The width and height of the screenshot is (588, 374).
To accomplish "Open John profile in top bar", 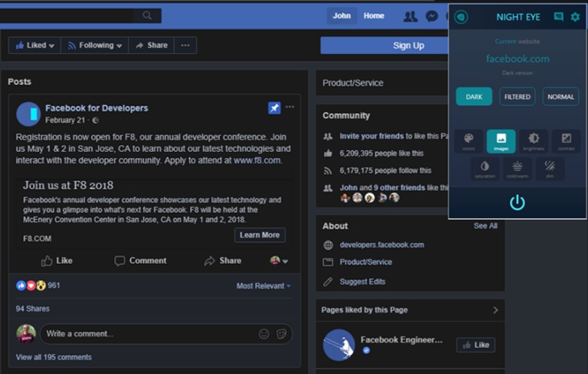I will click(x=341, y=15).
